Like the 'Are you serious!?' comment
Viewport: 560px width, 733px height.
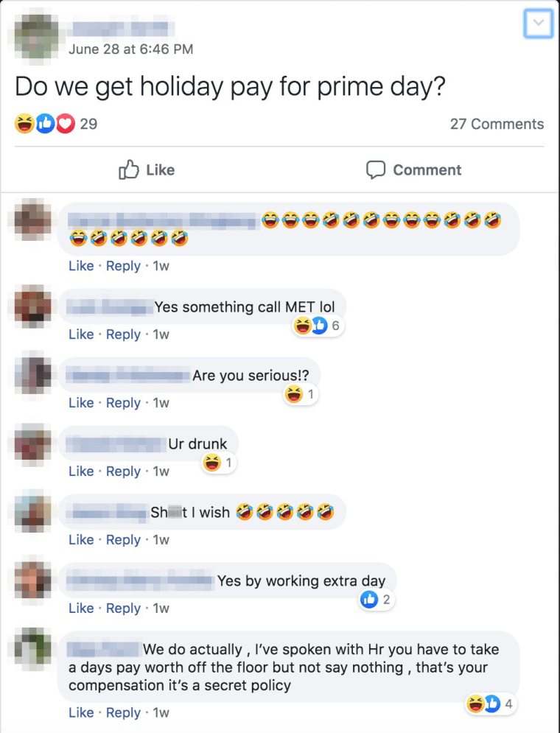click(81, 402)
